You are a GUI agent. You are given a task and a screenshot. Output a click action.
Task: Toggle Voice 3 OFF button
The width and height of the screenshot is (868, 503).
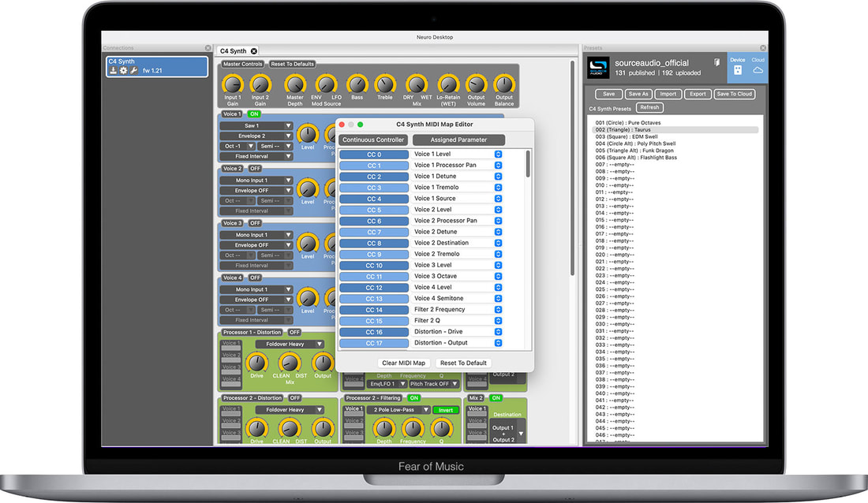[255, 223]
